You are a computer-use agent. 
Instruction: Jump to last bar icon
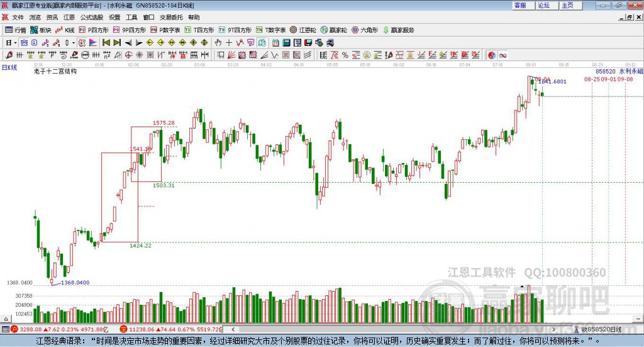click(x=117, y=43)
